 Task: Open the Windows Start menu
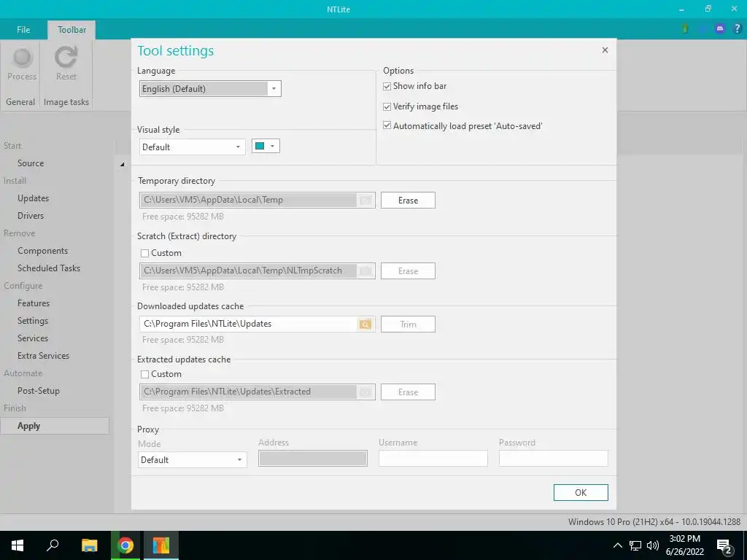[x=18, y=545]
